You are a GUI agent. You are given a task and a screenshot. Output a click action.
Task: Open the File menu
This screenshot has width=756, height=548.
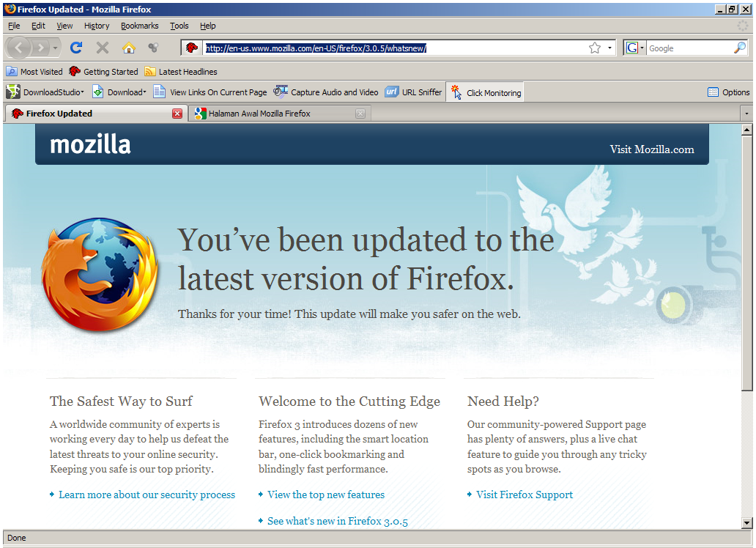(14, 26)
